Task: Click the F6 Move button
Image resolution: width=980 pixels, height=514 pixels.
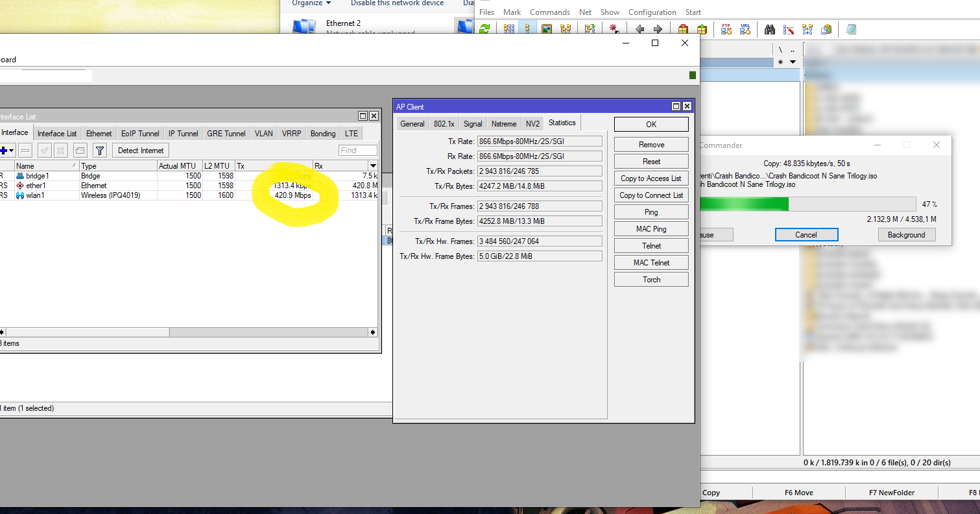Action: 799,493
